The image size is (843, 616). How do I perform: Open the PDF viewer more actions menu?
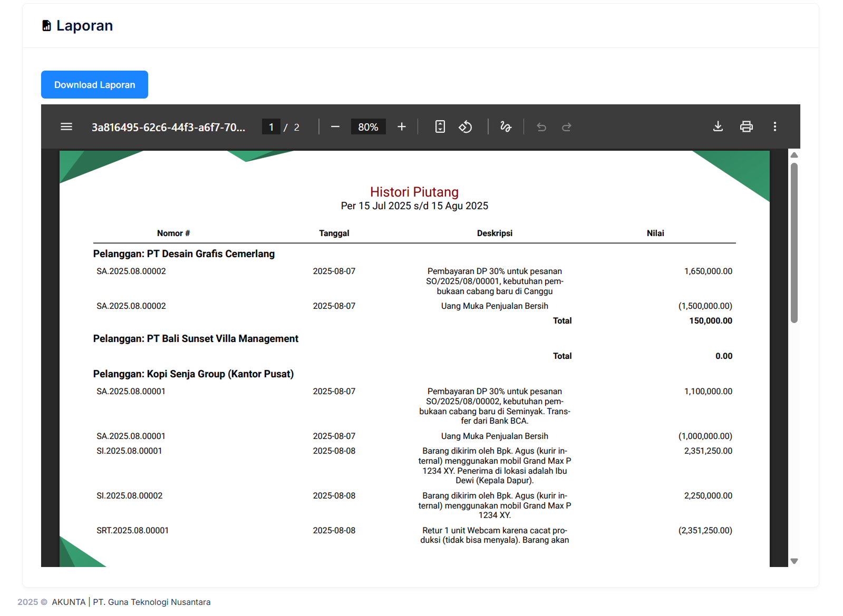(774, 127)
